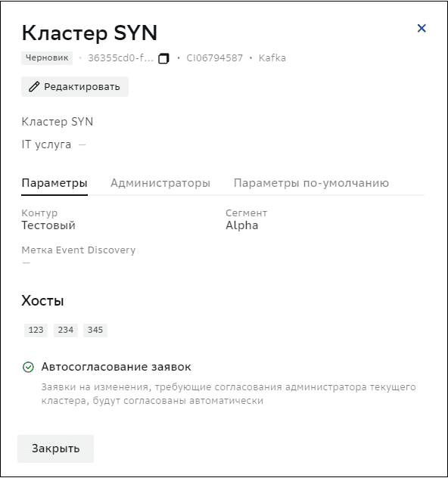Click the green Автосогласование checkmark icon
448x478 pixels.
(x=28, y=367)
